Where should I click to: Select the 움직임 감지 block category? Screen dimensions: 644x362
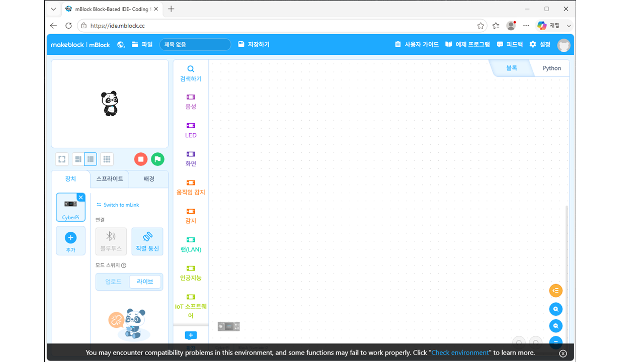pyautogui.click(x=191, y=188)
